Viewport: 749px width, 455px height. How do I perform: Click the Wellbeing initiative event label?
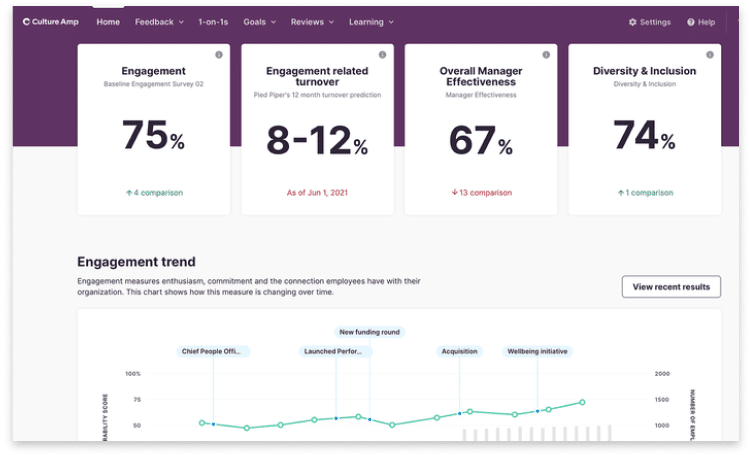pyautogui.click(x=539, y=352)
